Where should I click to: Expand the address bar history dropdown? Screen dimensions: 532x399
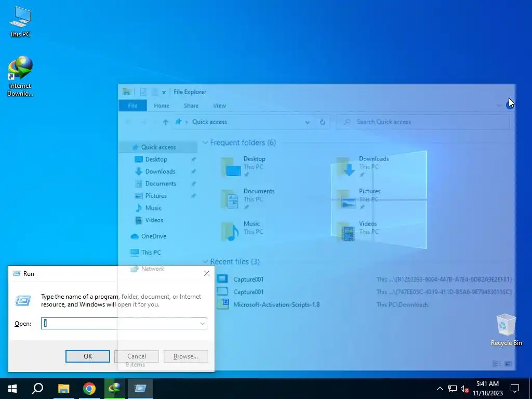tap(308, 122)
